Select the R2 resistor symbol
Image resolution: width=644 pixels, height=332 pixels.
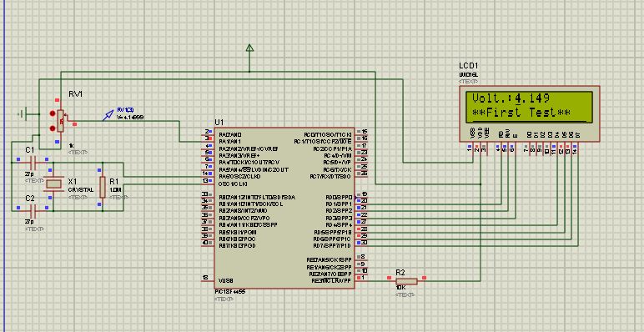point(406,281)
